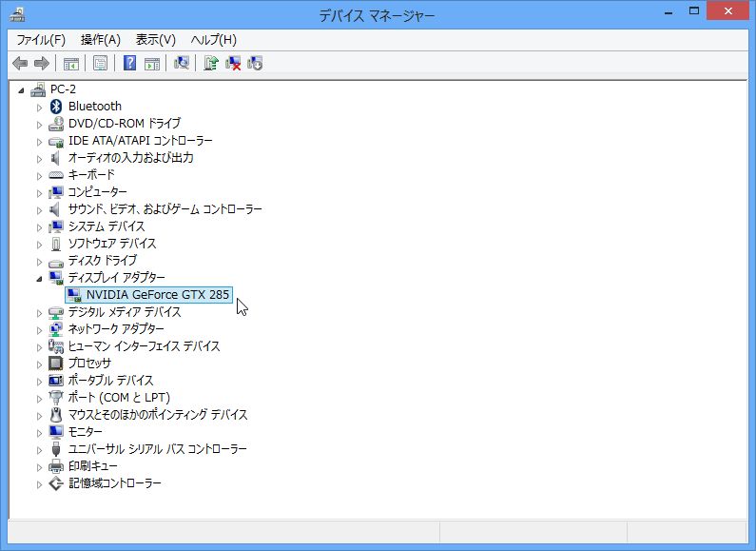Click the Device Manager title bar icon
Screen dimensions: 756x551
(17, 15)
